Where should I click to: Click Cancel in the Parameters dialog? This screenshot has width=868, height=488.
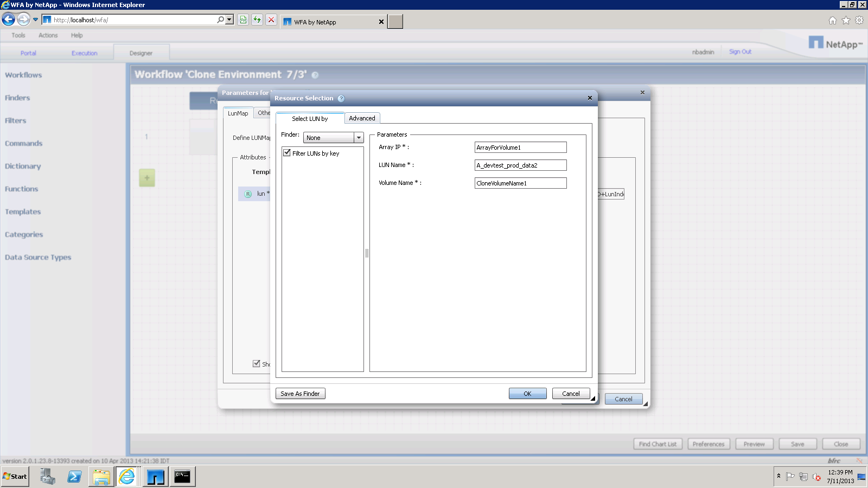pyautogui.click(x=623, y=399)
